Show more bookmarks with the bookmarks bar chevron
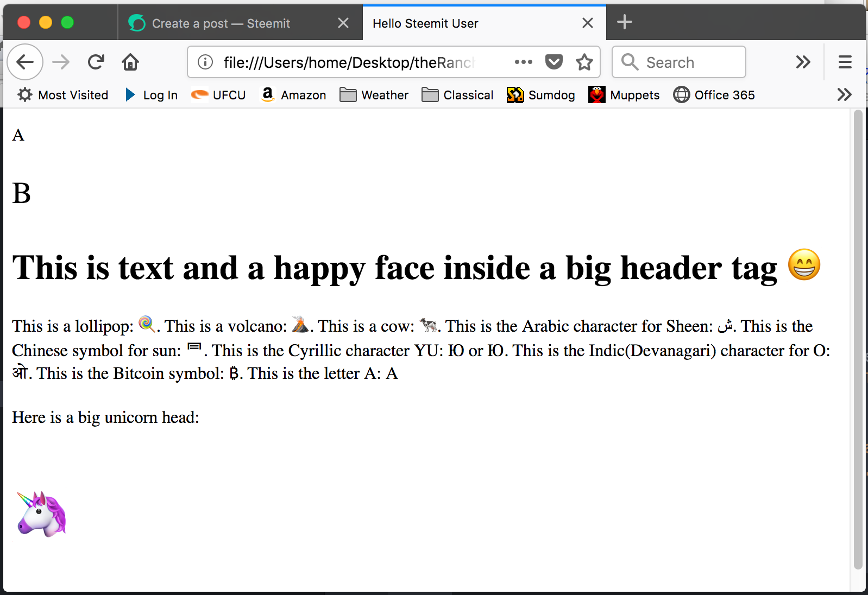The height and width of the screenshot is (595, 868). [x=845, y=95]
